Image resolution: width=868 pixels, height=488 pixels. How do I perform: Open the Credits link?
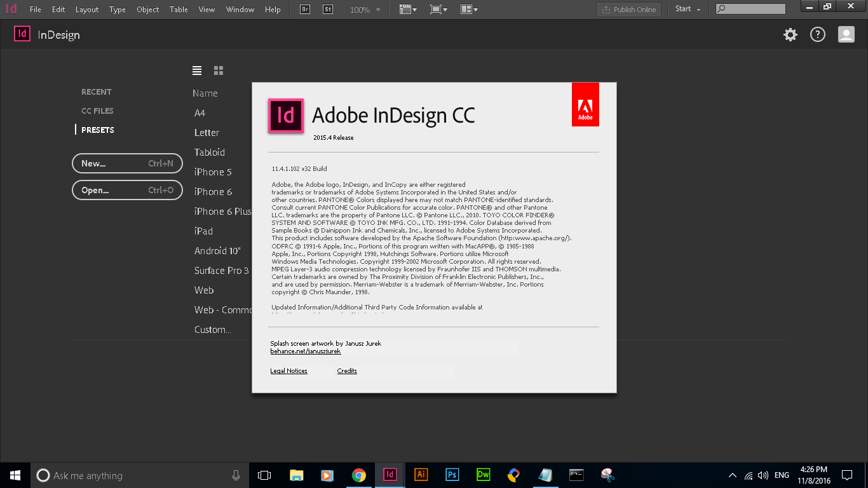[347, 371]
